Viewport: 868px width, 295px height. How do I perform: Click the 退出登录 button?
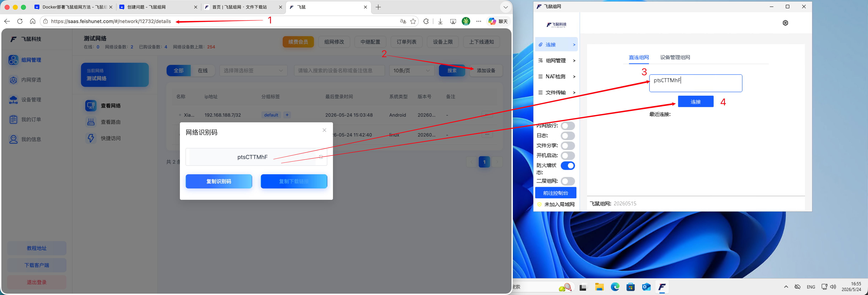click(37, 282)
